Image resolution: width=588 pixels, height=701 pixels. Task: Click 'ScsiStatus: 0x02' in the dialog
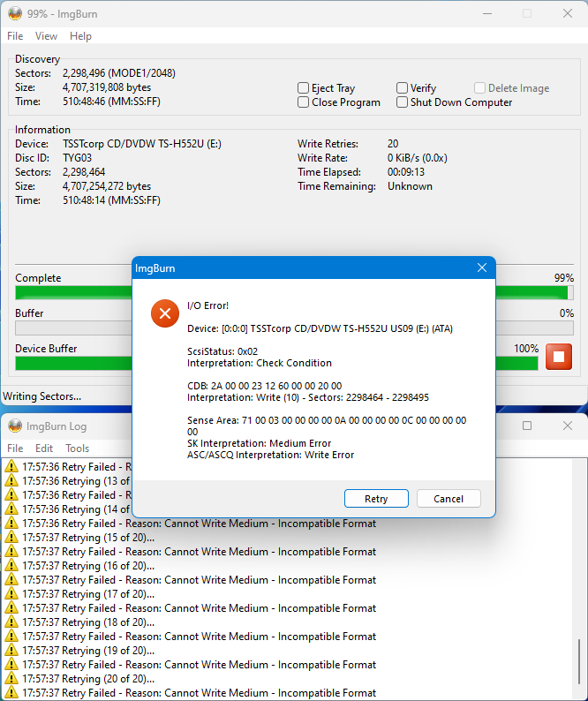tap(222, 351)
